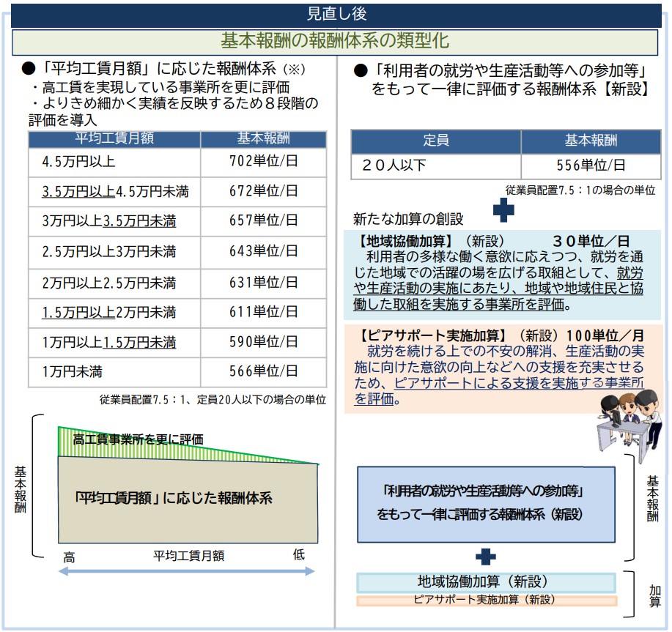This screenshot has width=672, height=632.
Task: Select the 702単位/日 cell
Action: [264, 162]
